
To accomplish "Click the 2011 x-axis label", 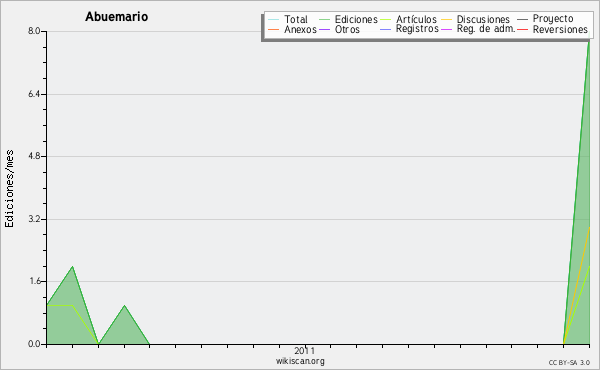I will [305, 350].
